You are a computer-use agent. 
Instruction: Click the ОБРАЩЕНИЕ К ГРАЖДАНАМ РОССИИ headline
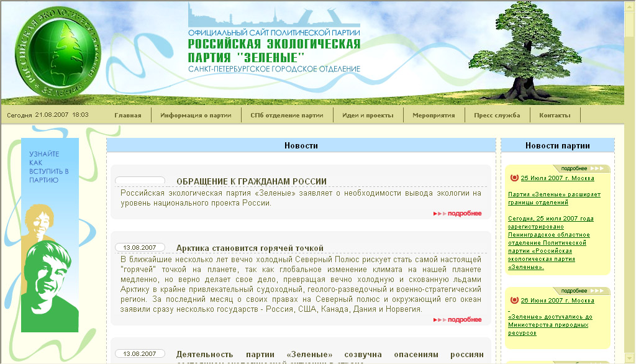pos(253,181)
